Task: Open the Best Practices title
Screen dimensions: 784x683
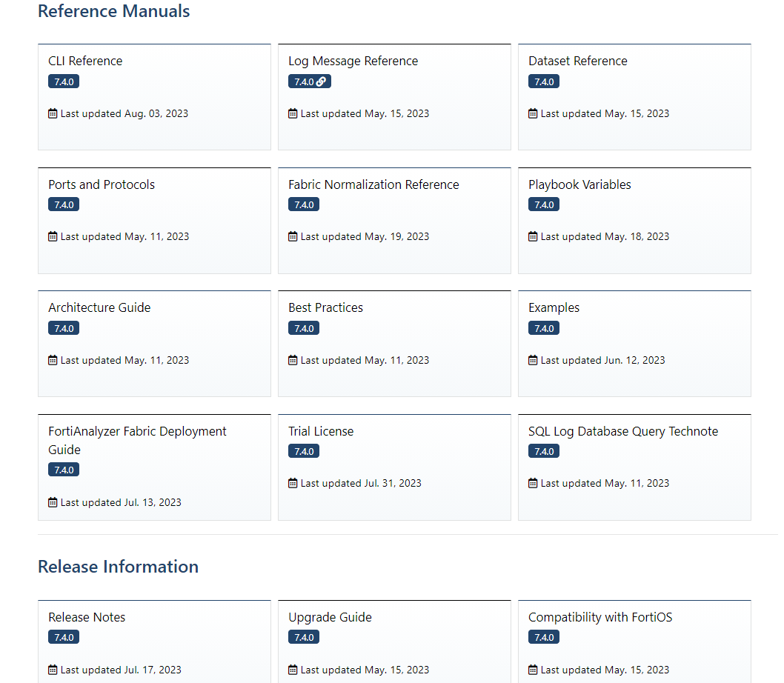Action: (x=325, y=307)
